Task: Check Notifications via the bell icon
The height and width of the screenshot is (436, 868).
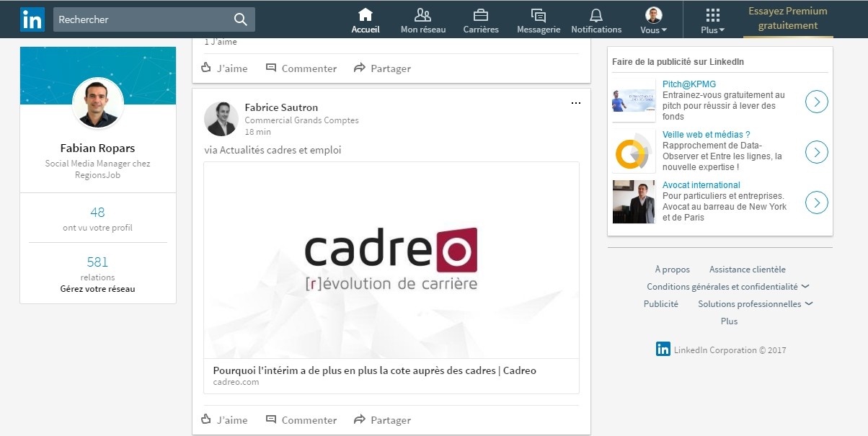Action: [x=596, y=14]
